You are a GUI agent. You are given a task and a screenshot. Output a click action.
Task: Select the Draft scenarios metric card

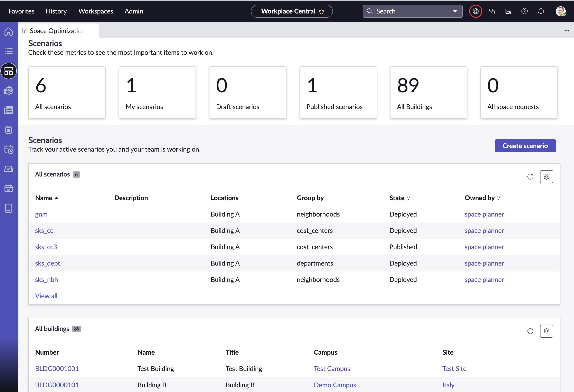(247, 92)
